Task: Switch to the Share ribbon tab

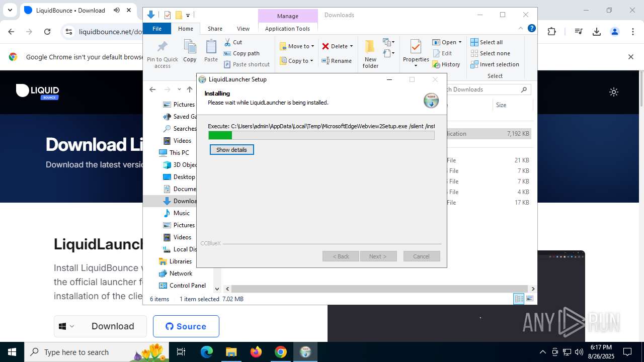Action: (x=215, y=29)
